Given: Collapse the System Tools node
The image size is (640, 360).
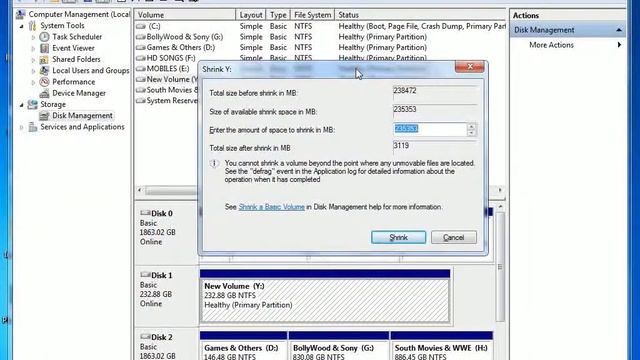Looking at the screenshot, I should 22,26.
